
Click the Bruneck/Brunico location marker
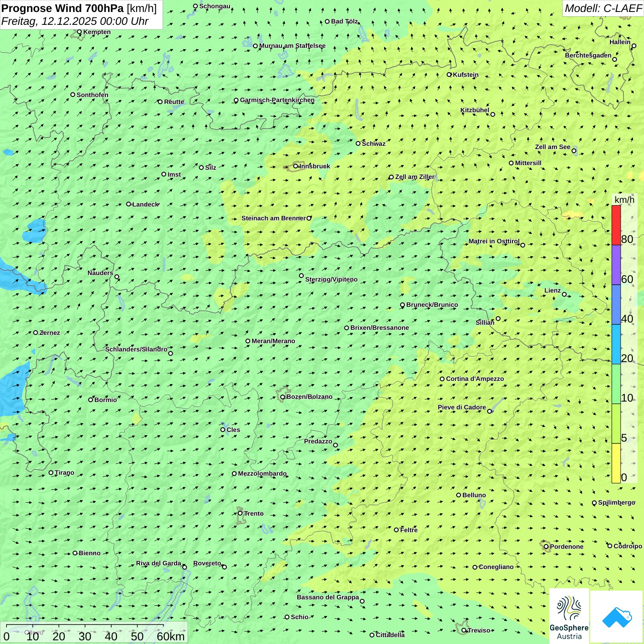(402, 305)
